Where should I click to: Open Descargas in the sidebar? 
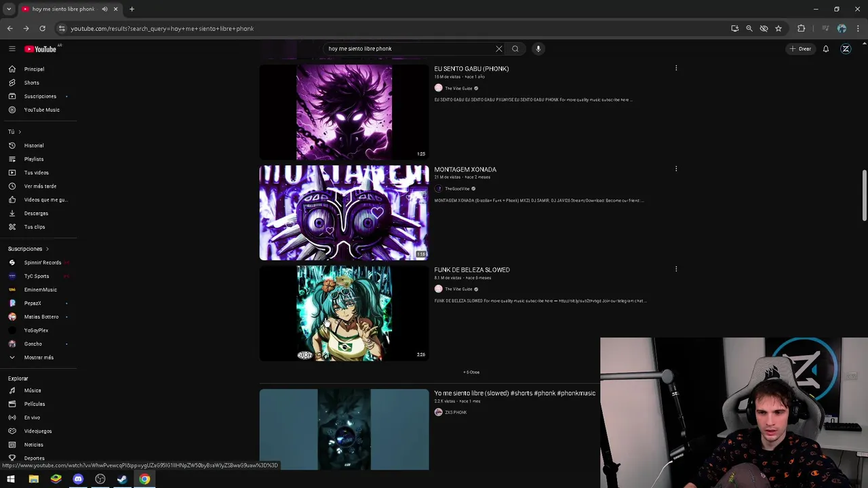click(x=38, y=213)
